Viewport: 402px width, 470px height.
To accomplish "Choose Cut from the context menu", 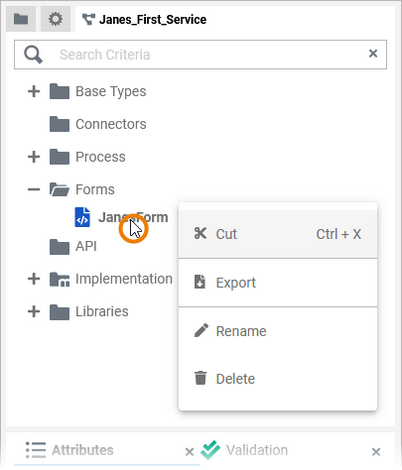I will pyautogui.click(x=278, y=234).
